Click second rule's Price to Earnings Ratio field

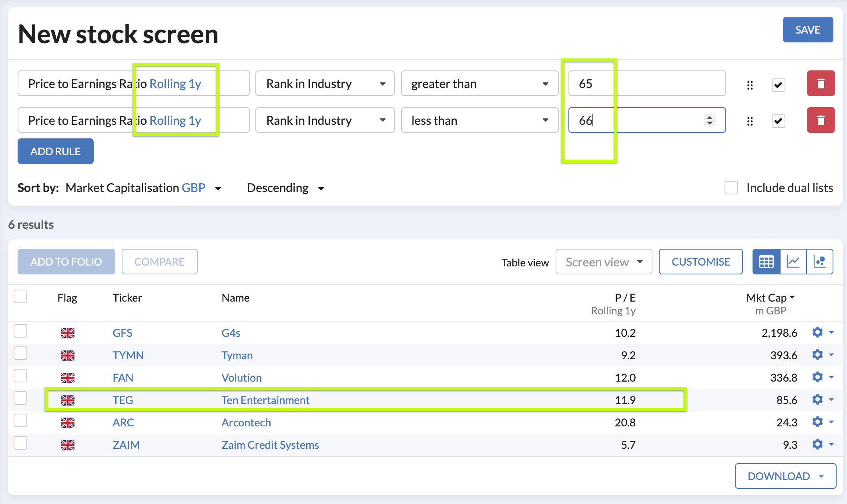click(133, 120)
